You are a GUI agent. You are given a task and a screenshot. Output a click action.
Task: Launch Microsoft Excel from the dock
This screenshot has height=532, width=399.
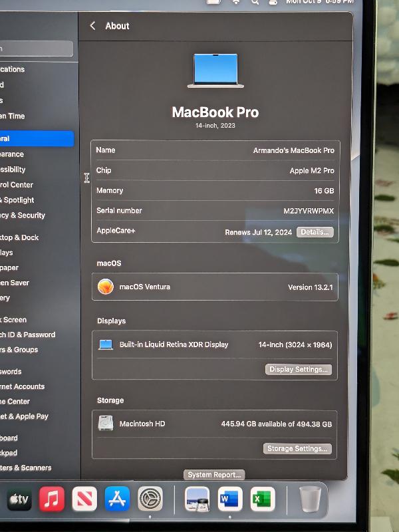click(262, 499)
